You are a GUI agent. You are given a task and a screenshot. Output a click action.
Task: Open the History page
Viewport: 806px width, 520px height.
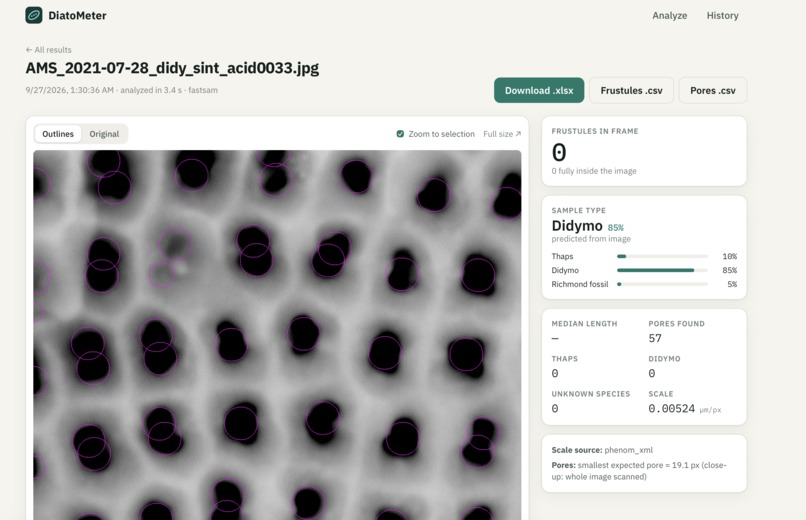[x=722, y=15]
